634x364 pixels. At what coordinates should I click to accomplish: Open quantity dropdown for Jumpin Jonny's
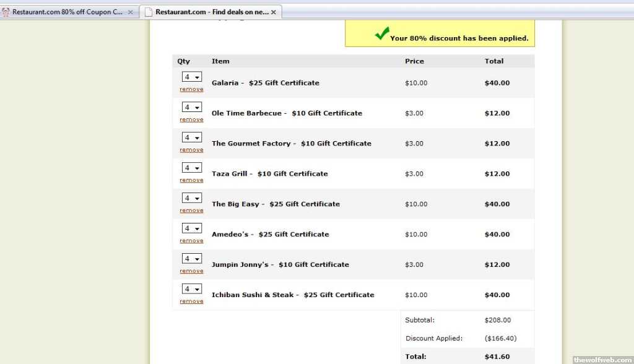(x=191, y=259)
